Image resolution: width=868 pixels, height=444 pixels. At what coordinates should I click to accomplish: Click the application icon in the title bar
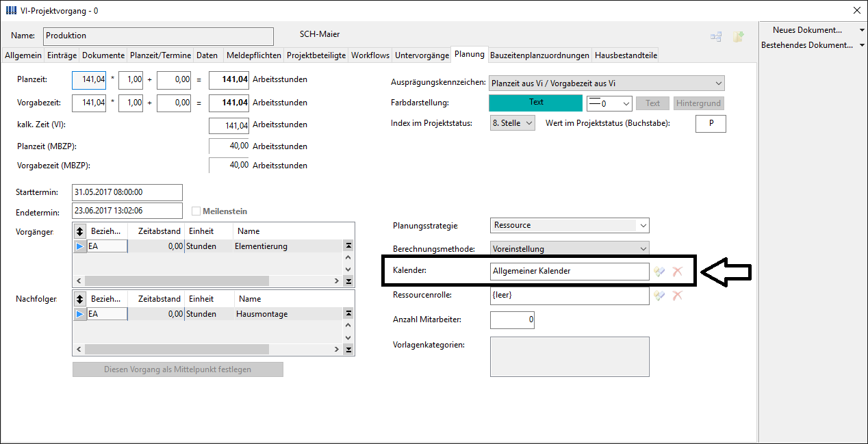point(12,10)
